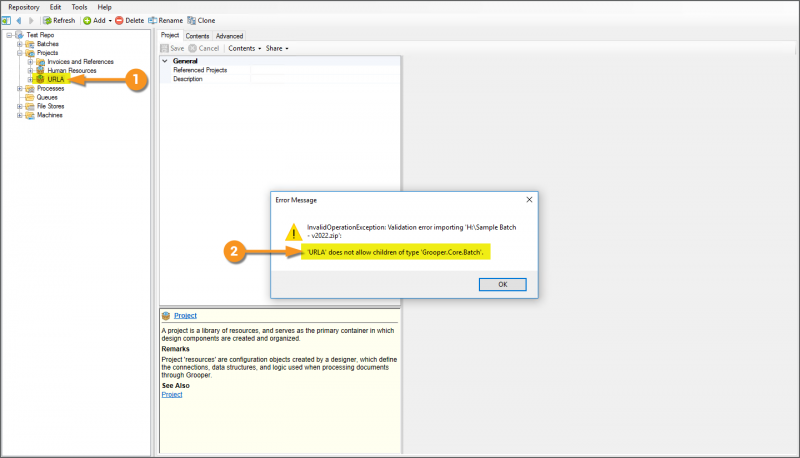This screenshot has width=800, height=458.
Task: Click the Cancel circle icon
Action: (192, 48)
